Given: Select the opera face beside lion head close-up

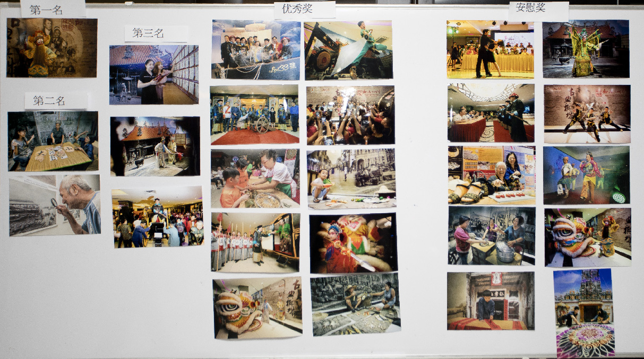Looking at the screenshot, I should click(354, 243).
